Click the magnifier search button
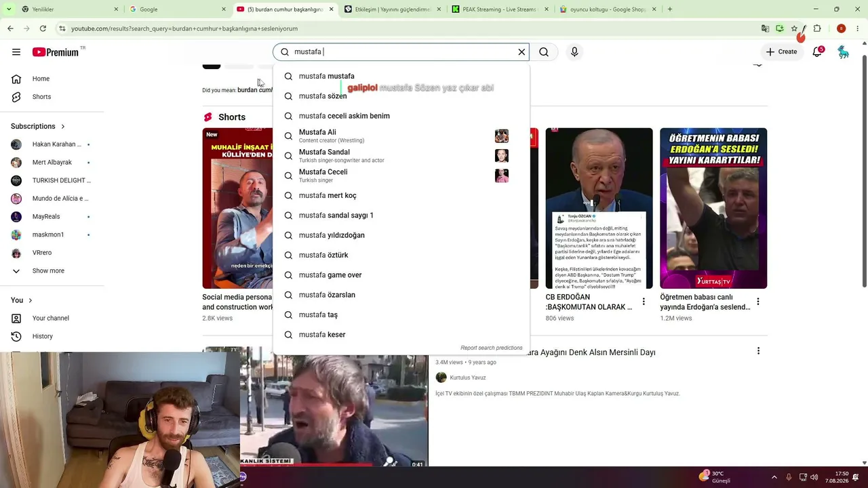Image resolution: width=868 pixels, height=488 pixels. pos(544,52)
